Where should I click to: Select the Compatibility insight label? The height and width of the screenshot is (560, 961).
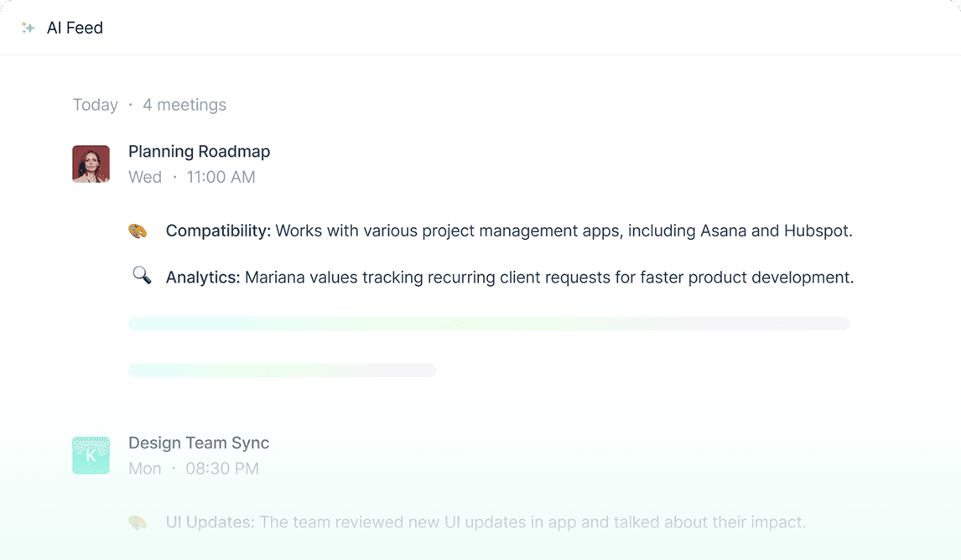[x=218, y=231]
